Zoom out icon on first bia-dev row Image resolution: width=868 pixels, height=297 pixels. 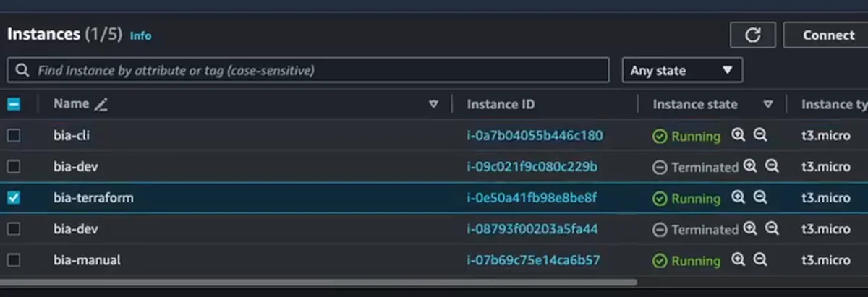[773, 166]
